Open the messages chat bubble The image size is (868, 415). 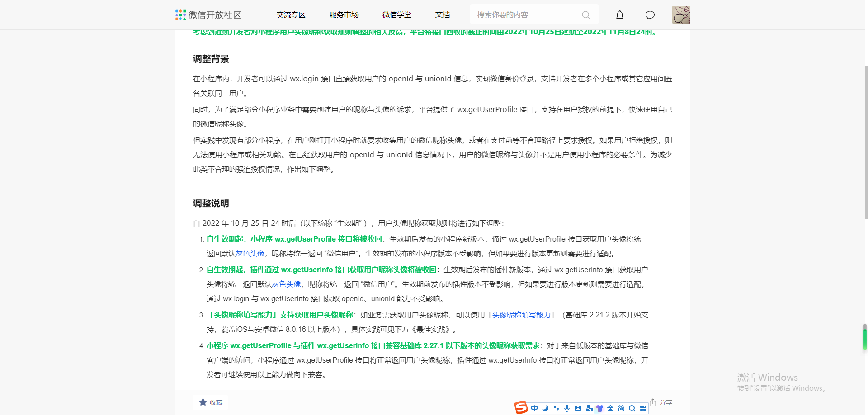coord(650,15)
